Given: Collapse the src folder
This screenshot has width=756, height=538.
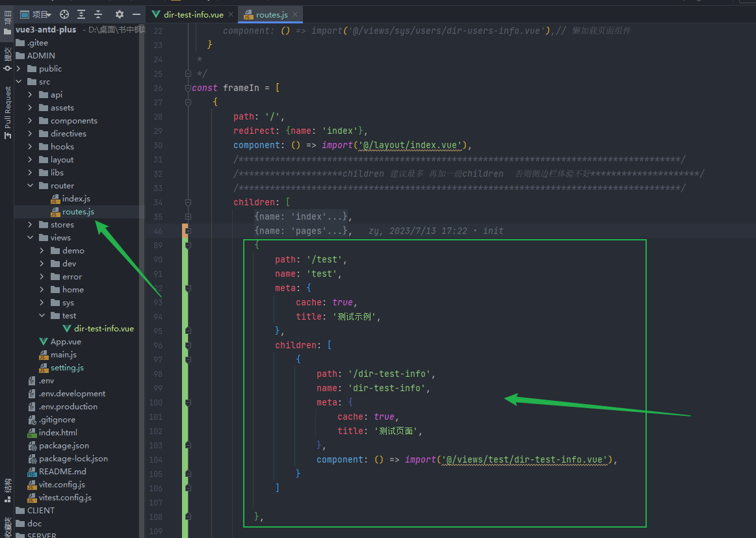Looking at the screenshot, I should pos(19,81).
